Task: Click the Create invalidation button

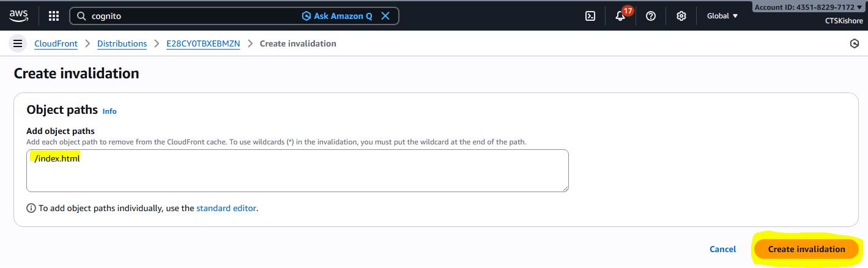Action: tap(806, 249)
